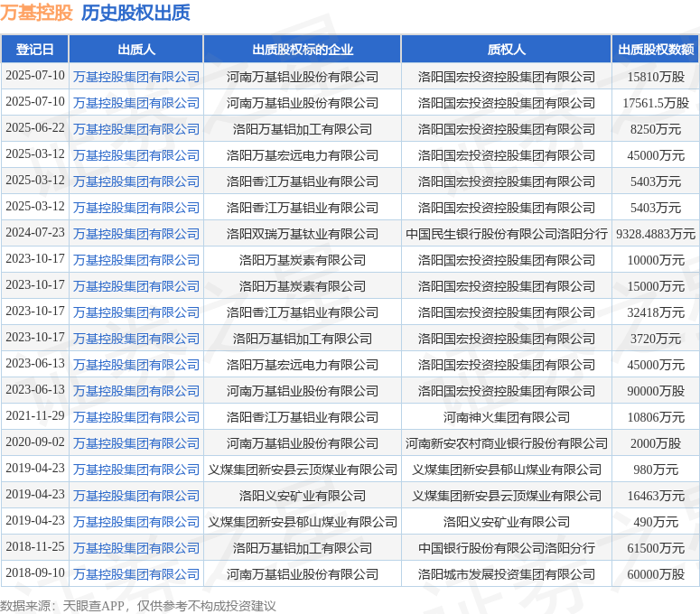Open 万基控股集团有限公司 link in 2024-07-23 row
Image resolution: width=700 pixels, height=614 pixels.
(x=135, y=234)
